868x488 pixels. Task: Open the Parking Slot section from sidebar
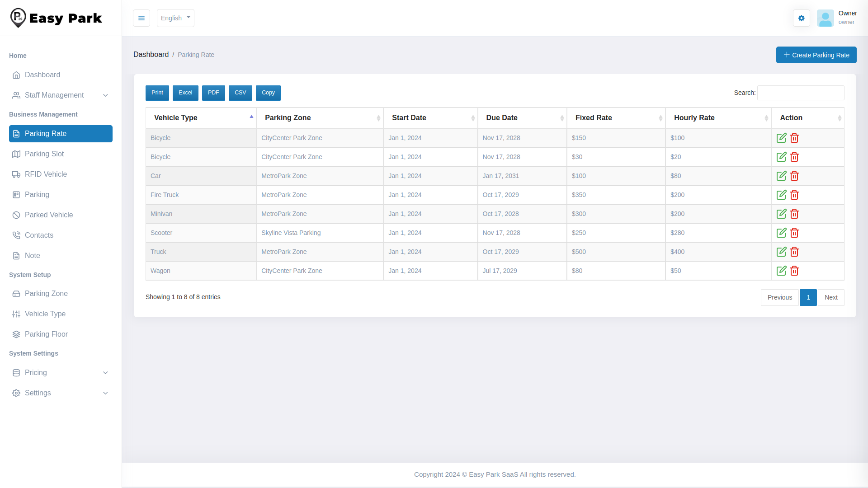[x=44, y=154]
